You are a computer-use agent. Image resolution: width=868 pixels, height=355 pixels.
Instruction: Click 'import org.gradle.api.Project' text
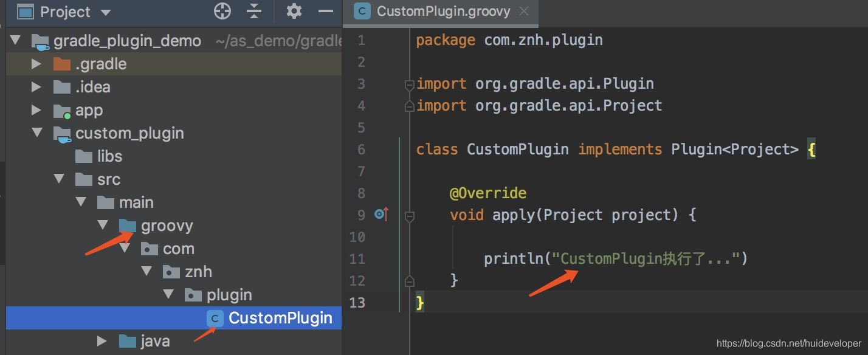(539, 106)
